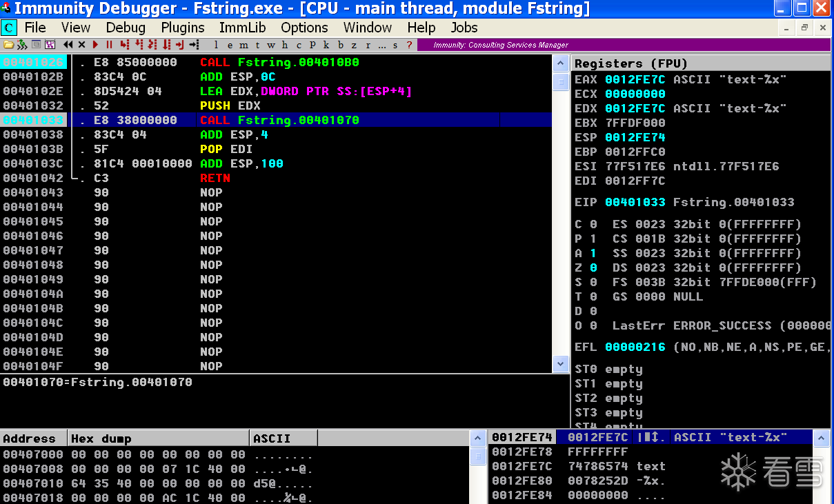Open Patches window via the 'P' button

[x=312, y=45]
